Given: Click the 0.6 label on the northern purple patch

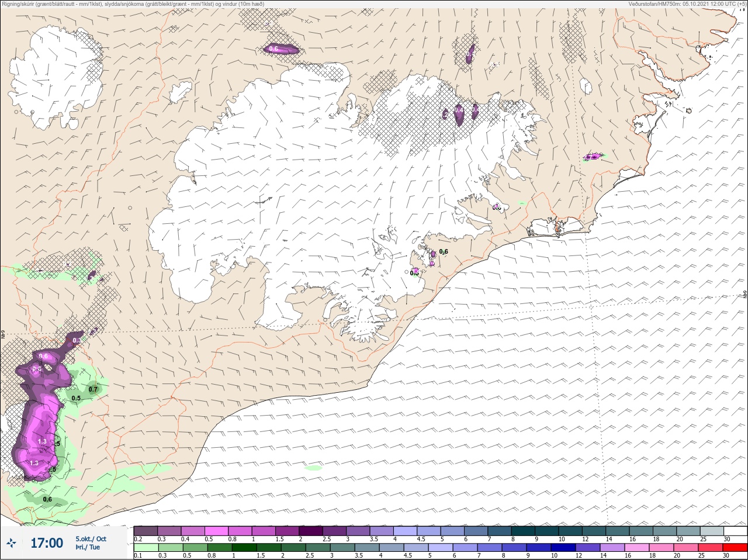Looking at the screenshot, I should [x=273, y=49].
